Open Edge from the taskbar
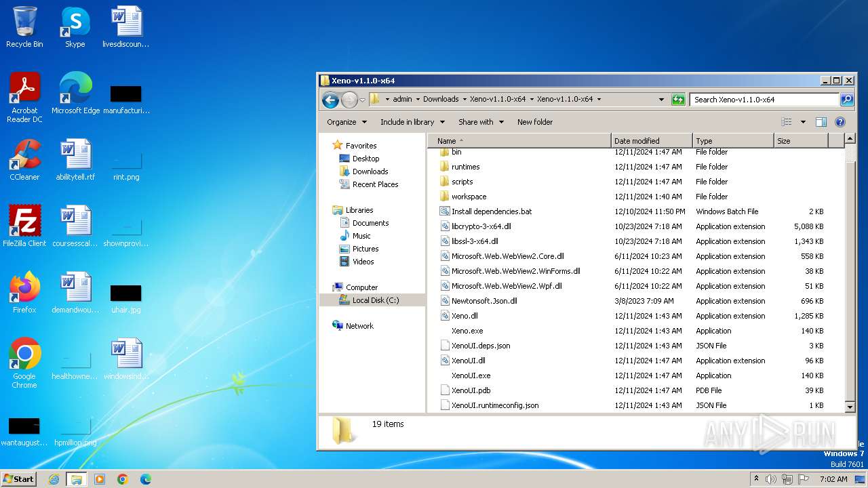This screenshot has height=488, width=868. (145, 479)
